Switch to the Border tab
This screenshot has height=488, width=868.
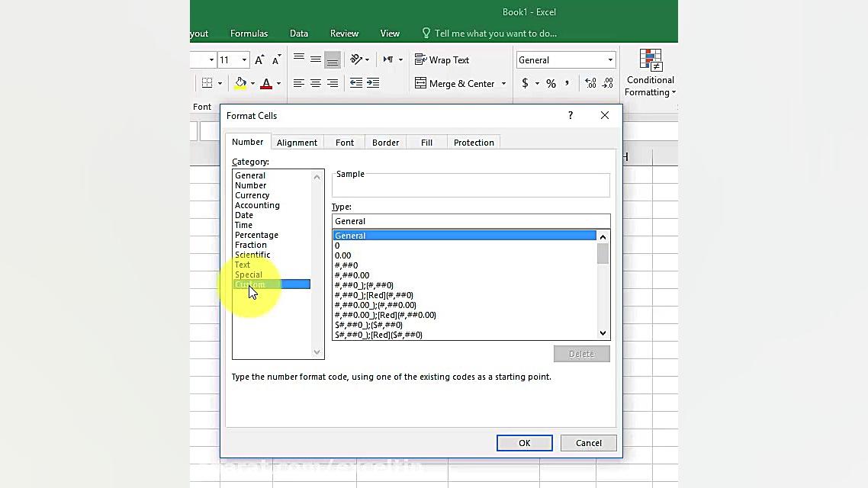click(x=385, y=142)
